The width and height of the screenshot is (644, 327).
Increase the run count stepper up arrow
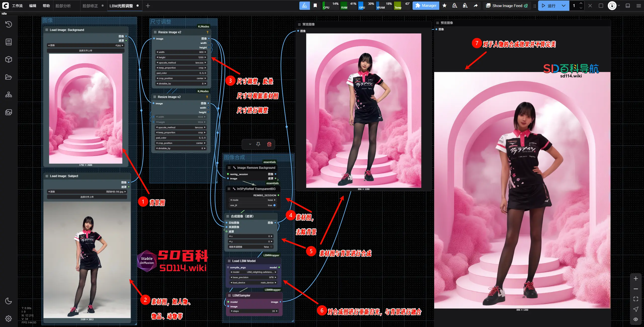(x=581, y=3)
